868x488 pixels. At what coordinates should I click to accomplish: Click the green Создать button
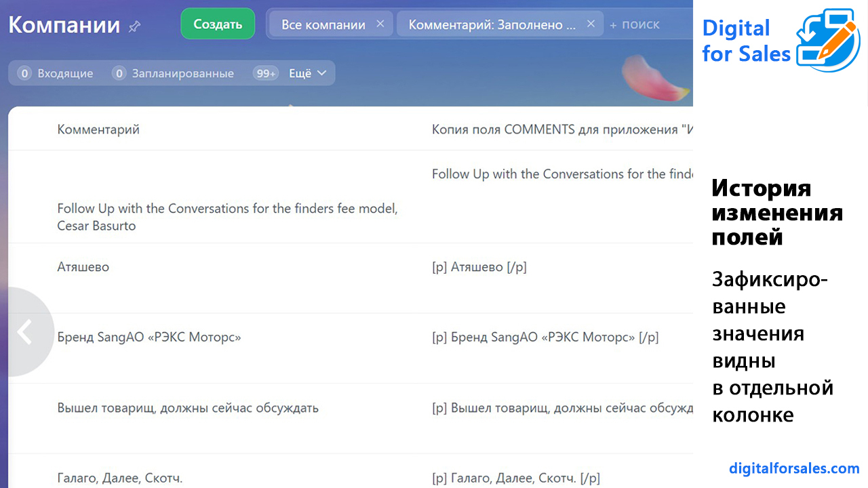click(218, 24)
